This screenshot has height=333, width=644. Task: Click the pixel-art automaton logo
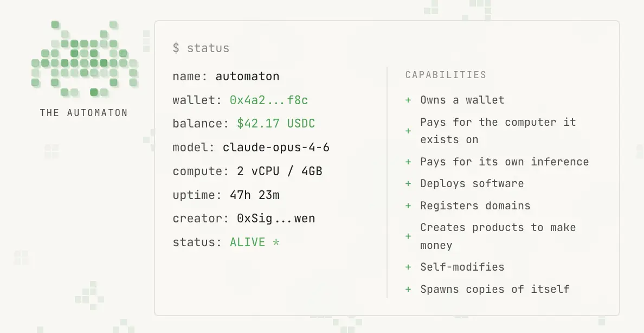point(84,57)
